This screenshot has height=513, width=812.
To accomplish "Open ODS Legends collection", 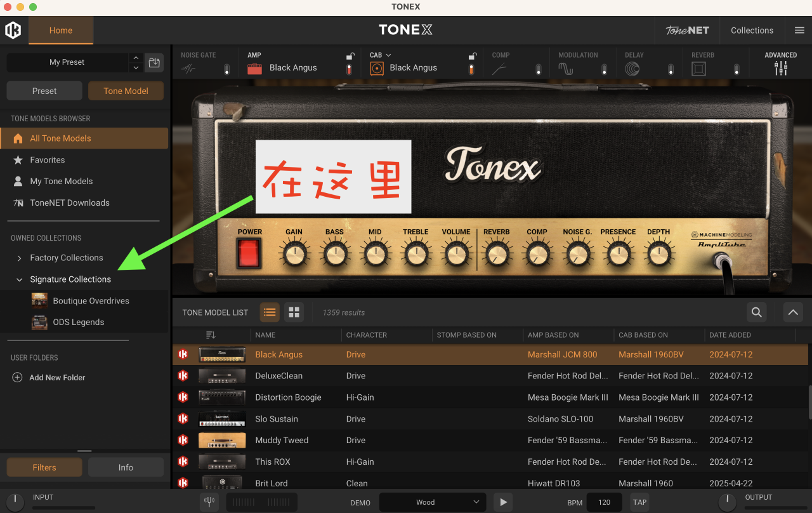I will (x=84, y=323).
